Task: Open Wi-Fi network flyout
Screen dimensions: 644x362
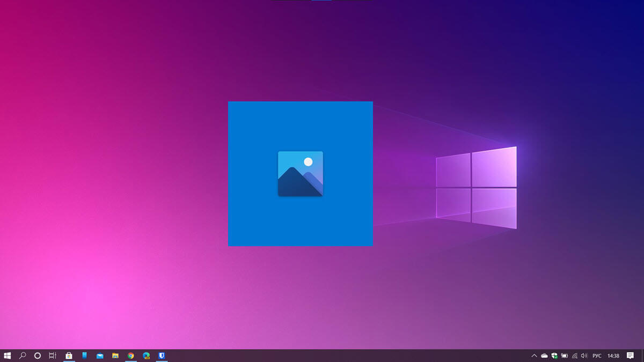Action: 575,356
